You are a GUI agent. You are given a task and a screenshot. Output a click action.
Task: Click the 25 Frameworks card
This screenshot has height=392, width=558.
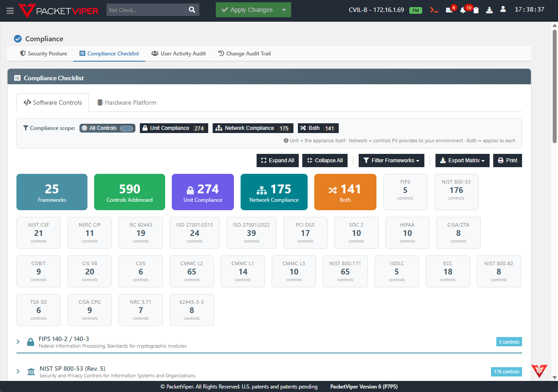click(x=52, y=192)
